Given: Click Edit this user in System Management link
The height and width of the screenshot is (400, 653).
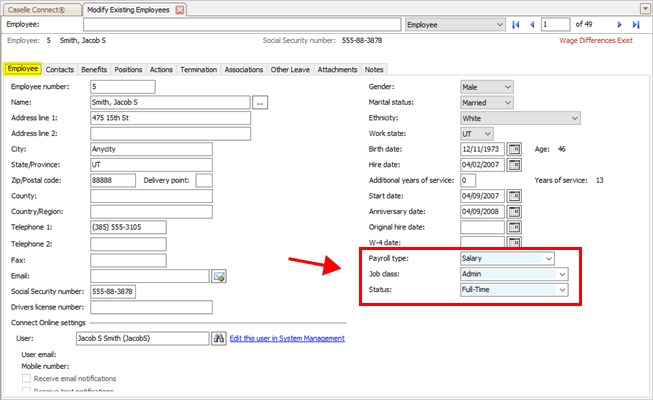Looking at the screenshot, I should coord(287,339).
